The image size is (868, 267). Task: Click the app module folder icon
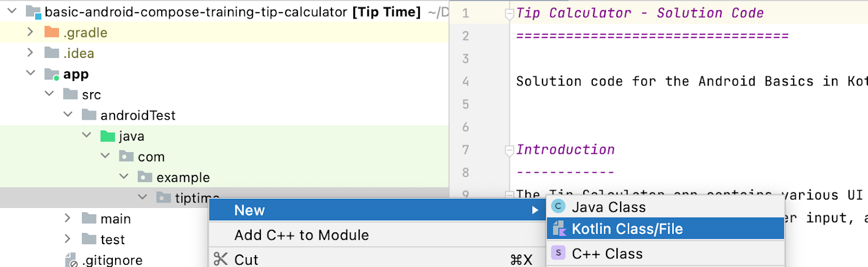[x=52, y=74]
